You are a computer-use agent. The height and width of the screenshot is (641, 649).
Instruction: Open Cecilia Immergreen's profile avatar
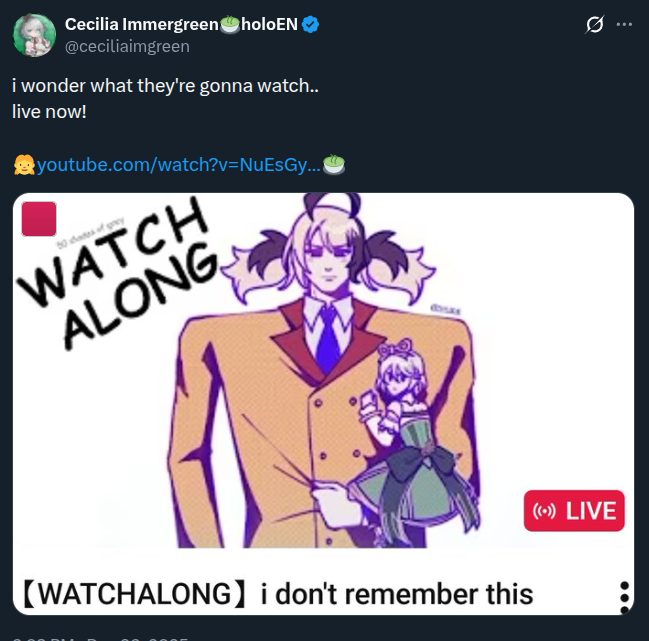tap(34, 35)
